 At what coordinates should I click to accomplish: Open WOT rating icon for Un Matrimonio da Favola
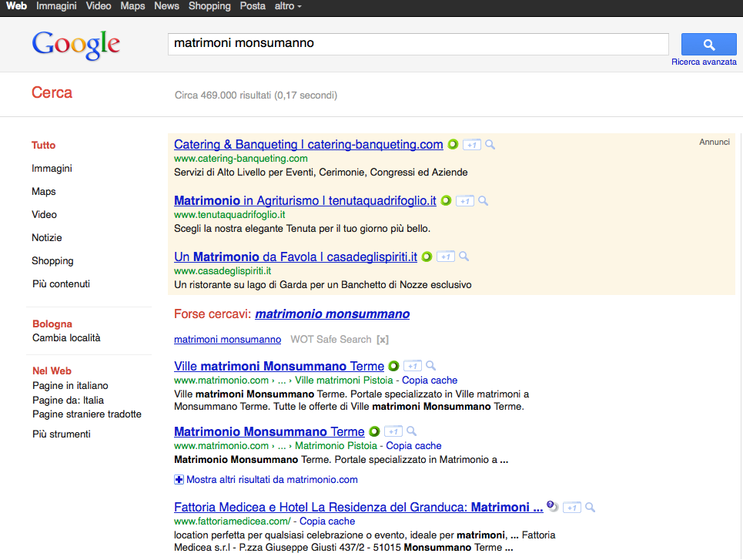427,257
